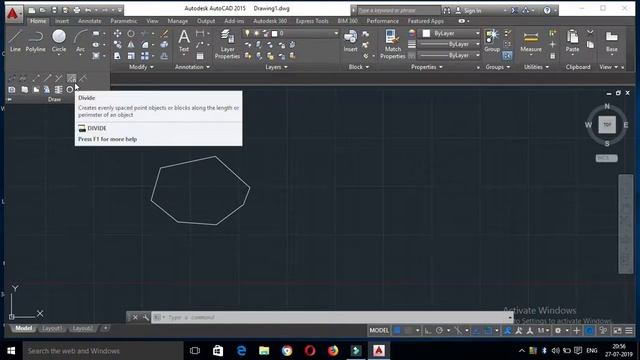Screen dimensions: 640x360
Task: Toggle object snap tracking in status bar
Action: click(476, 331)
